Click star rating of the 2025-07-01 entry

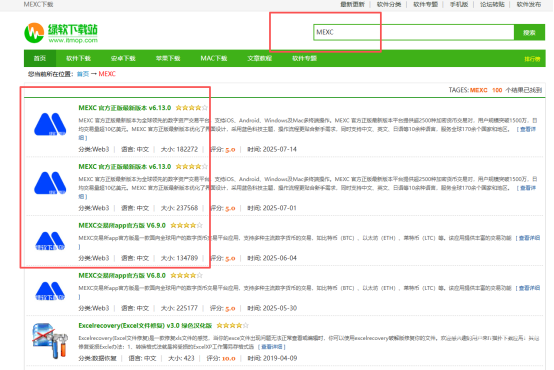(191, 166)
